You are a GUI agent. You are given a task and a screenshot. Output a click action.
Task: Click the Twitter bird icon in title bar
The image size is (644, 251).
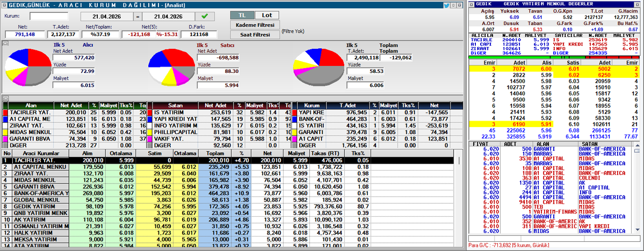(x=446, y=5)
